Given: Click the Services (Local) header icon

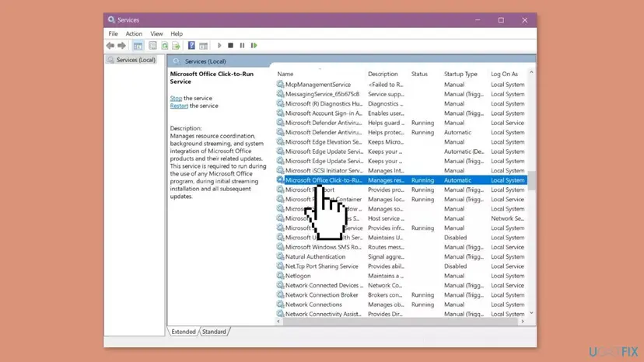Looking at the screenshot, I should (x=177, y=61).
